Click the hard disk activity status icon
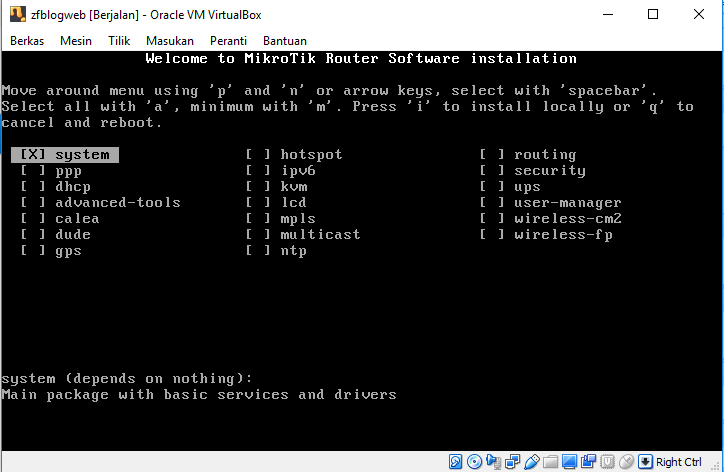724x472 pixels. (x=455, y=461)
